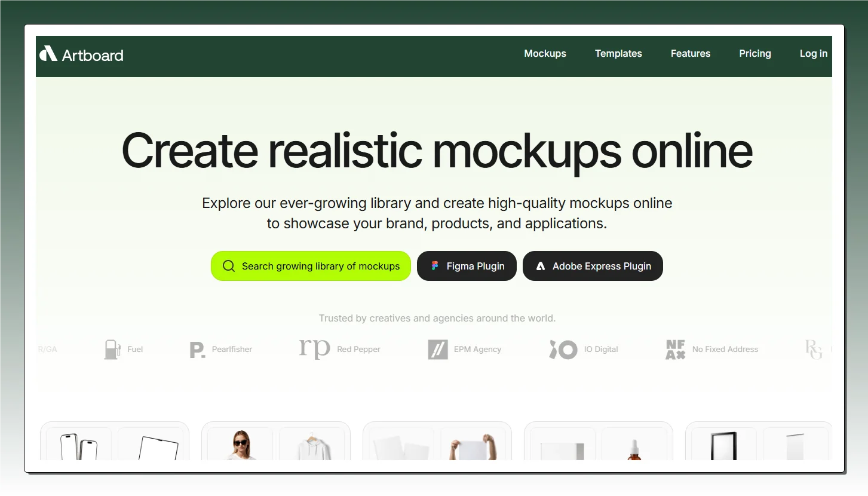Click the Fuel gas pump logo
This screenshot has height=496, width=868.
click(x=112, y=349)
